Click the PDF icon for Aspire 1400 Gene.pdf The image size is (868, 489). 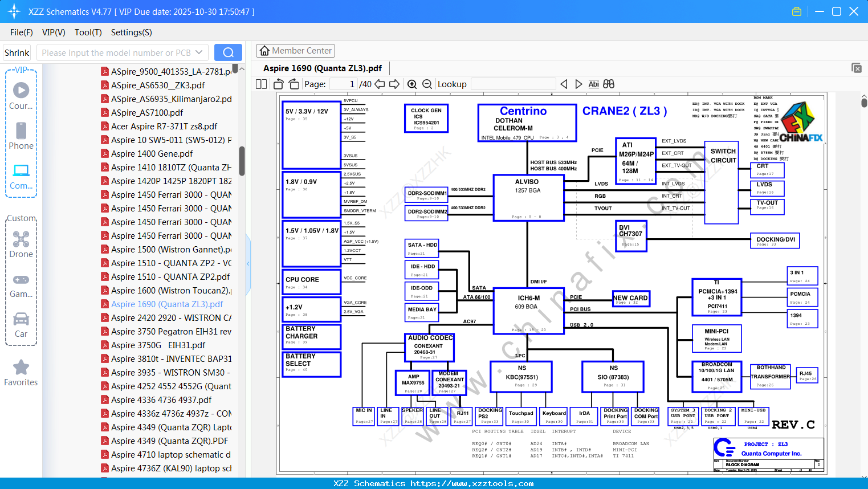105,153
